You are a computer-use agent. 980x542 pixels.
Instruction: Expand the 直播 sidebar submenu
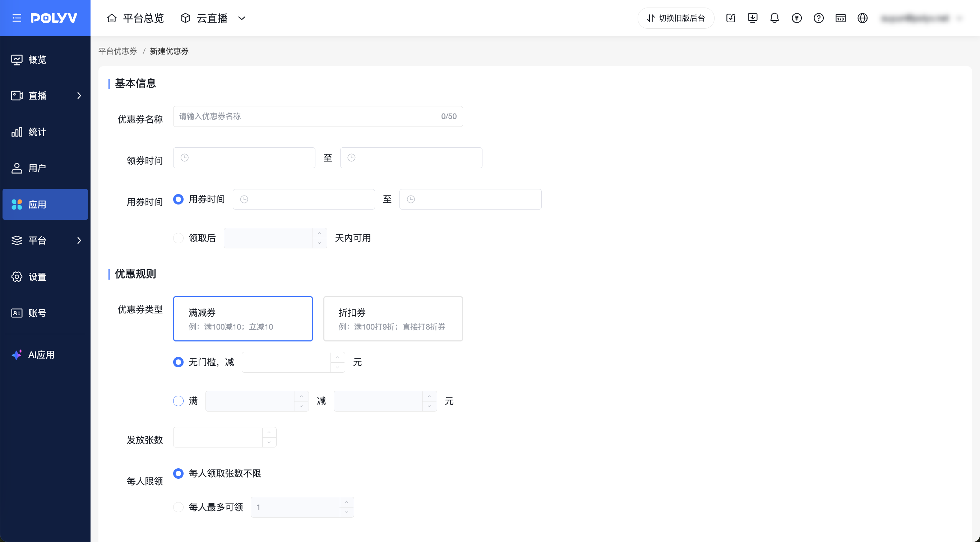pos(79,96)
